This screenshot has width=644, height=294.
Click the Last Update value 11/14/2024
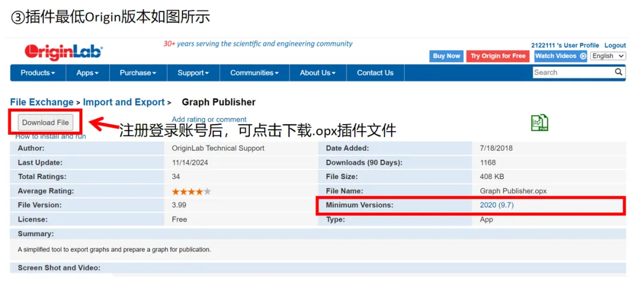pyautogui.click(x=190, y=163)
